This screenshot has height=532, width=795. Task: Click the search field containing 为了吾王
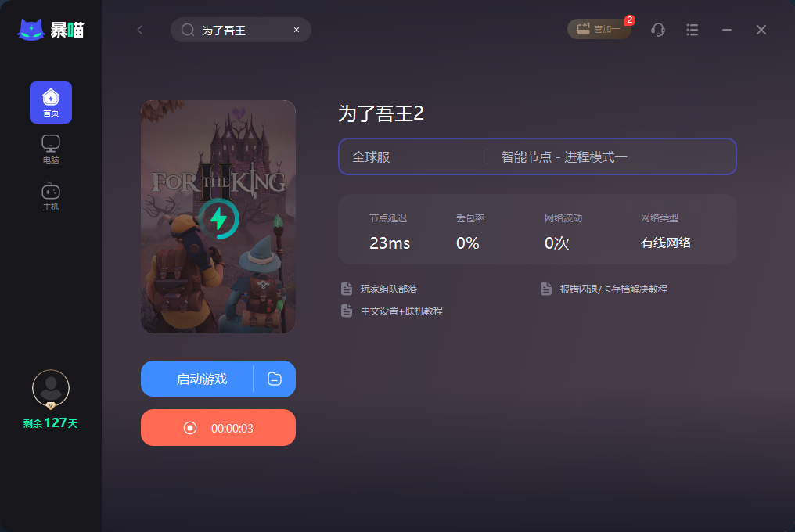pos(241,30)
